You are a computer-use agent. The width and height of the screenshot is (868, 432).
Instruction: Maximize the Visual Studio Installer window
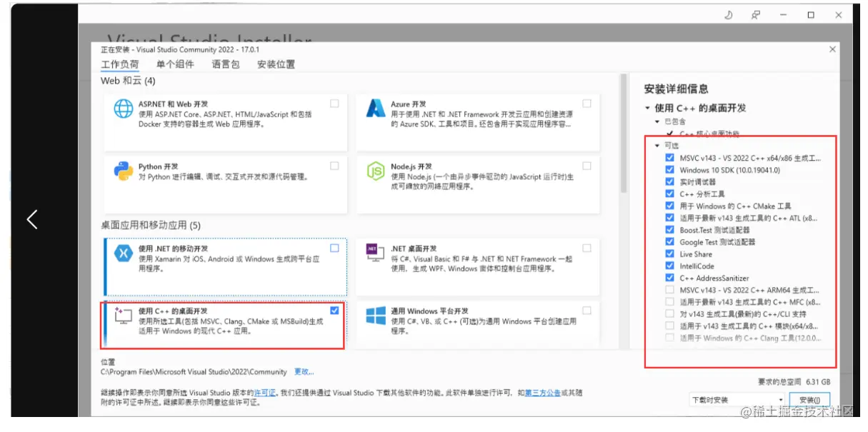(811, 15)
